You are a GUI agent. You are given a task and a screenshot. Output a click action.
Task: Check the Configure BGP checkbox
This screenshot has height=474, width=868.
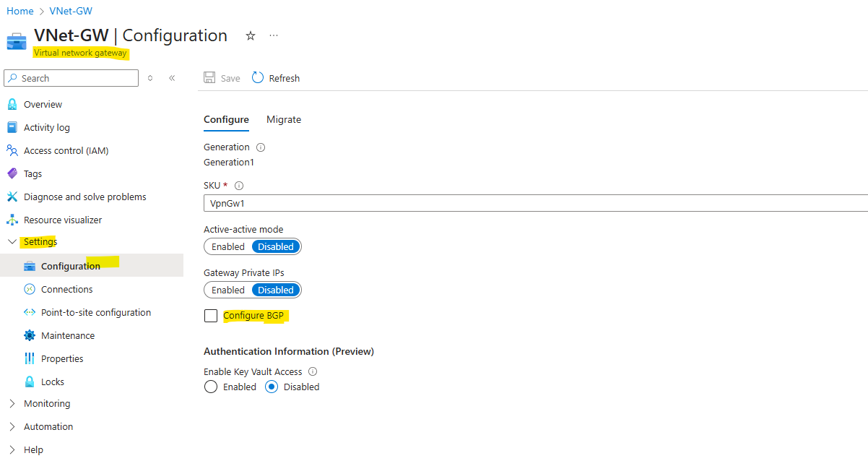pos(211,316)
